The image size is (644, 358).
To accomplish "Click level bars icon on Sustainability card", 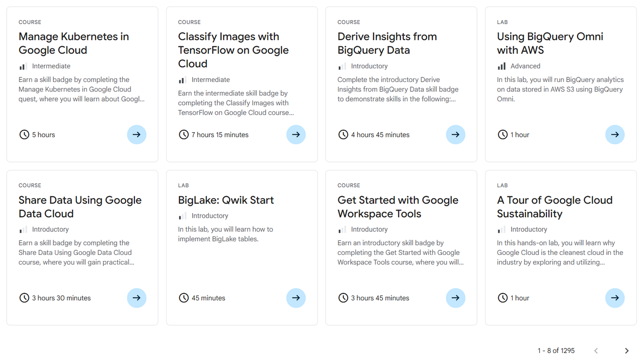I will click(x=502, y=230).
